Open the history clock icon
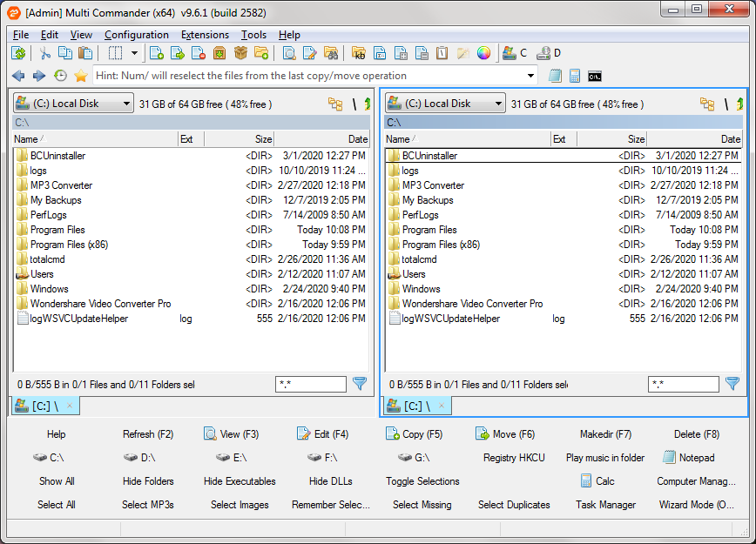Viewport: 756px width, 544px height. click(60, 76)
